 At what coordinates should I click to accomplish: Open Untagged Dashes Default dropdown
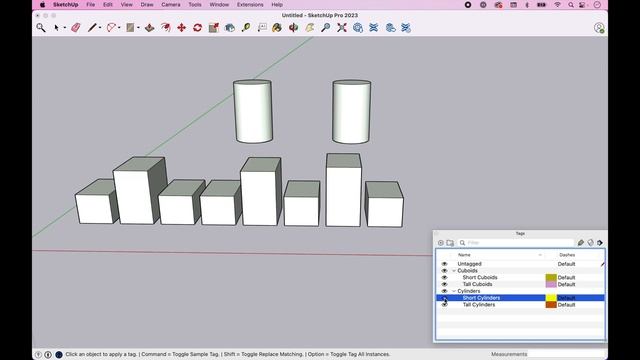click(x=567, y=264)
